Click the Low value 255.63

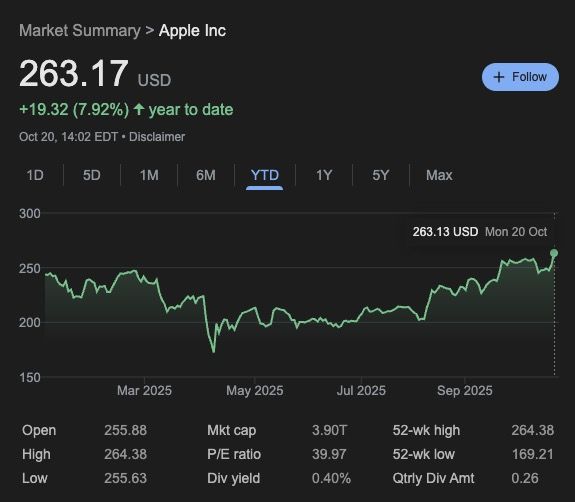[x=125, y=478]
